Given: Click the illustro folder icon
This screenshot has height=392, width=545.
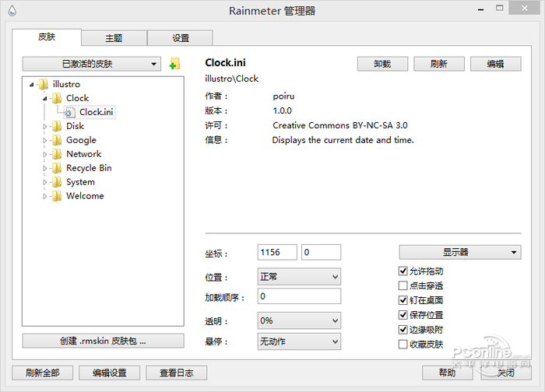Looking at the screenshot, I should 44,84.
